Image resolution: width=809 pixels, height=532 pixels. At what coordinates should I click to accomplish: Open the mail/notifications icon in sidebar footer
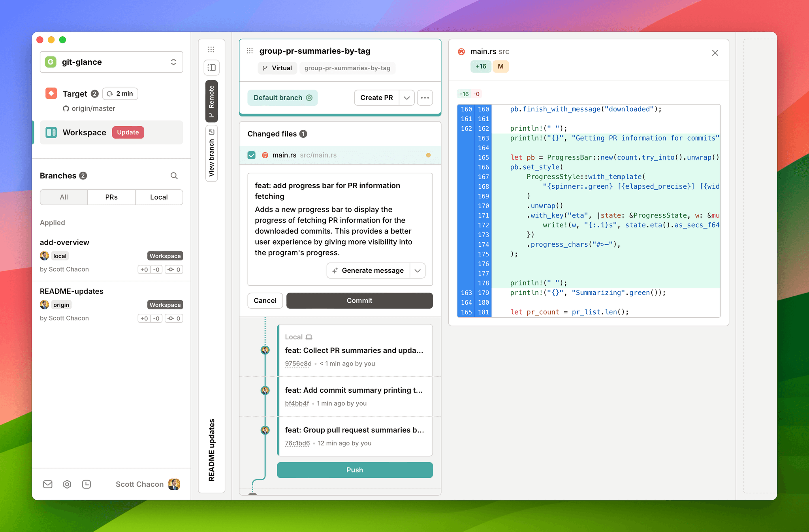point(47,484)
